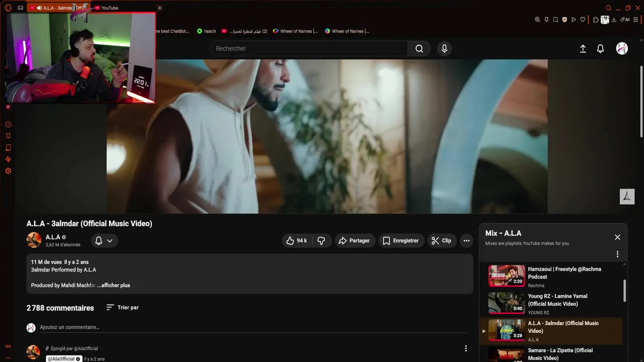Open the downloads arrow icon
Screen dimensions: 644x362
point(614,20)
